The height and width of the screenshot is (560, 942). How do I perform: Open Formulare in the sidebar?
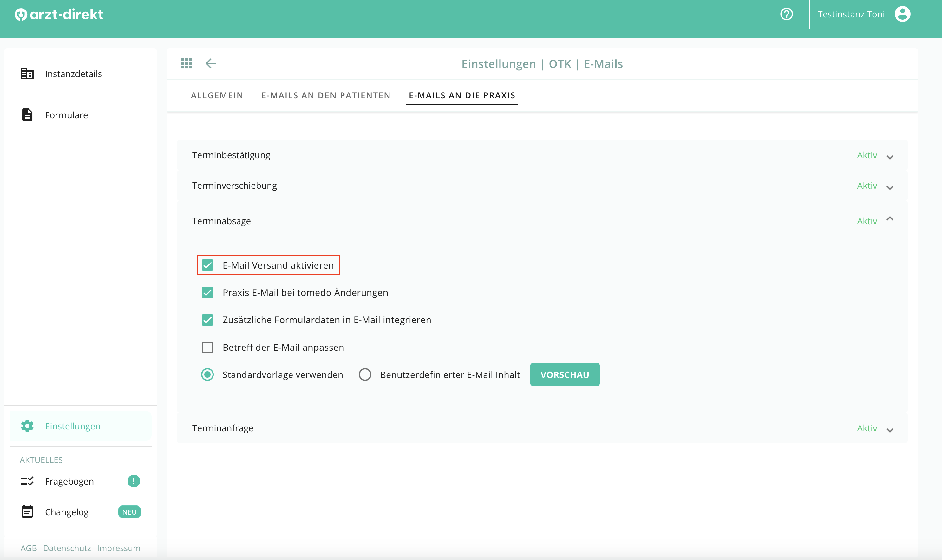tap(80, 115)
